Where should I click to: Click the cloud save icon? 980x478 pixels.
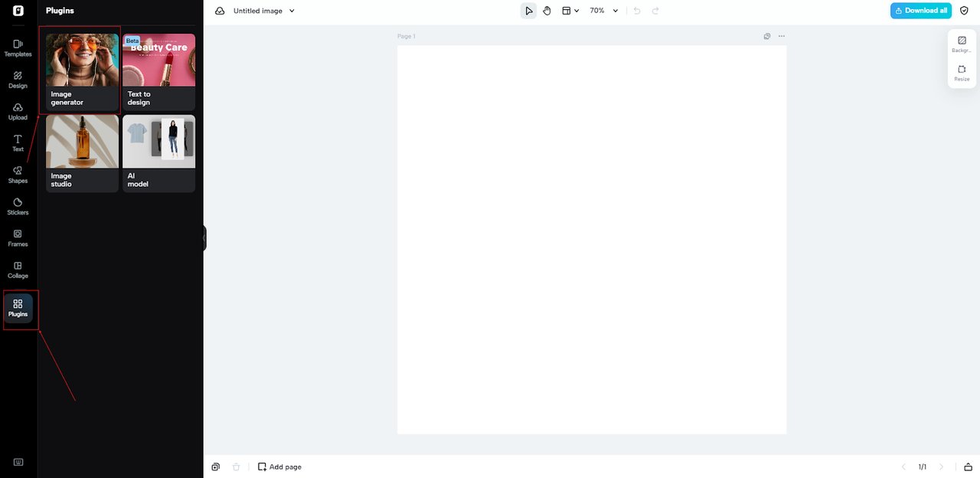[x=220, y=10]
